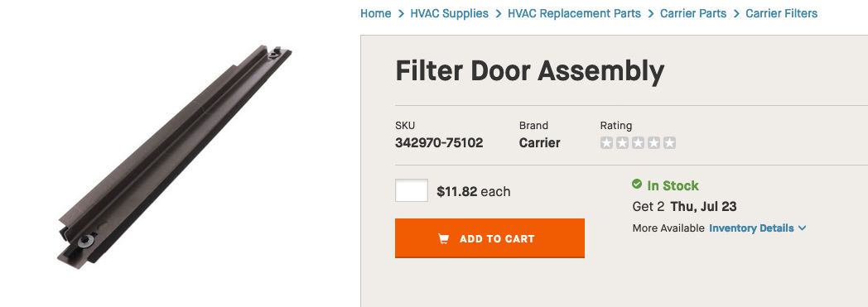868x307 pixels.
Task: Click the Inventory Details chevron arrow
Action: pyautogui.click(x=802, y=228)
